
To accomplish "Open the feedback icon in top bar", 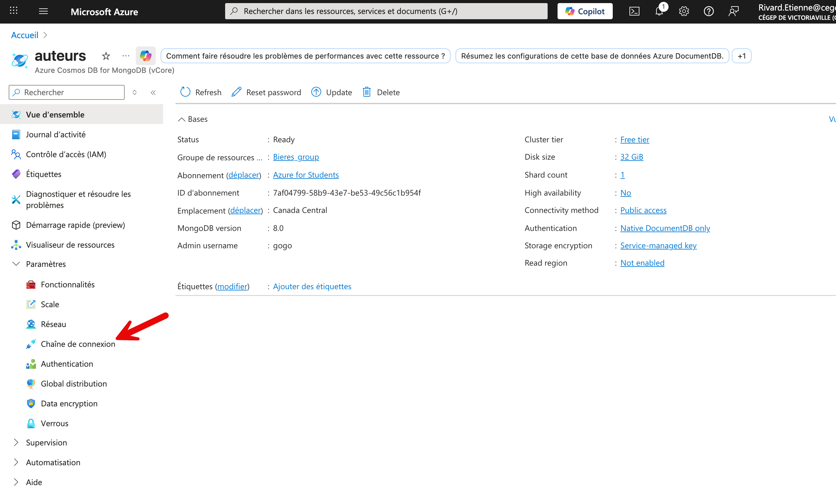I will [734, 11].
